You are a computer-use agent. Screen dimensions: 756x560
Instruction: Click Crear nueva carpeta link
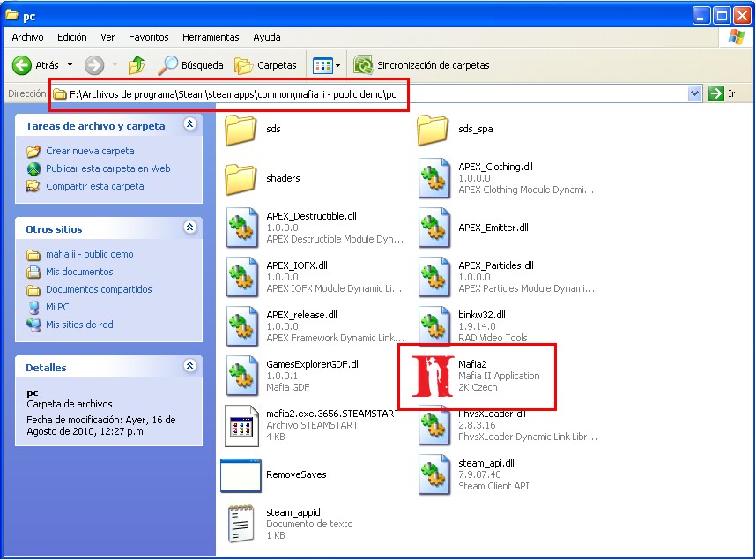pyautogui.click(x=90, y=151)
